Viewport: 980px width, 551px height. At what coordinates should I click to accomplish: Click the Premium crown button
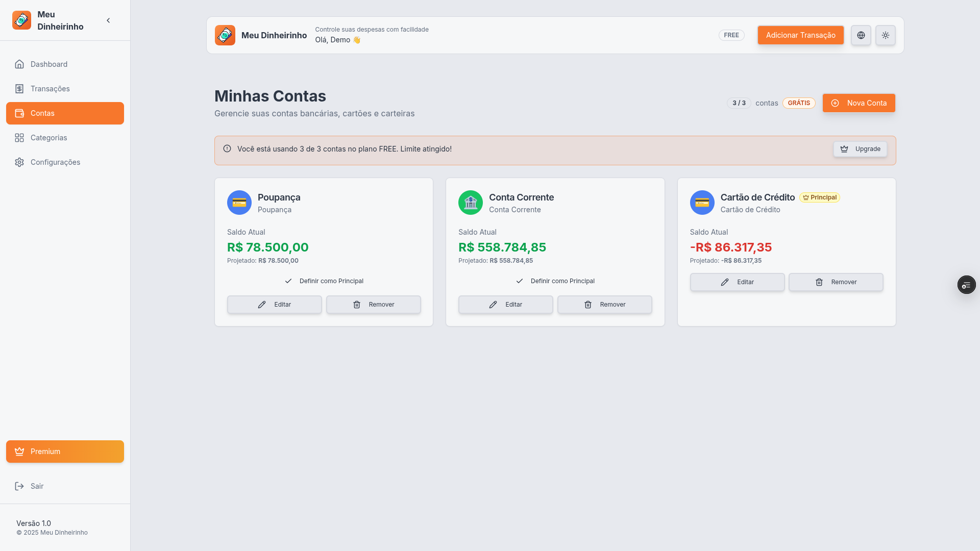(x=65, y=452)
